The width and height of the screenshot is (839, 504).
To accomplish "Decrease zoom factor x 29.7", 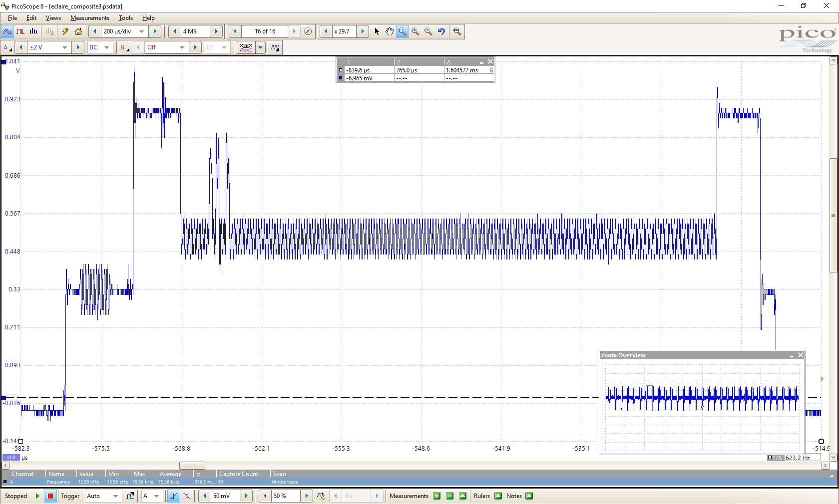I will [x=326, y=31].
